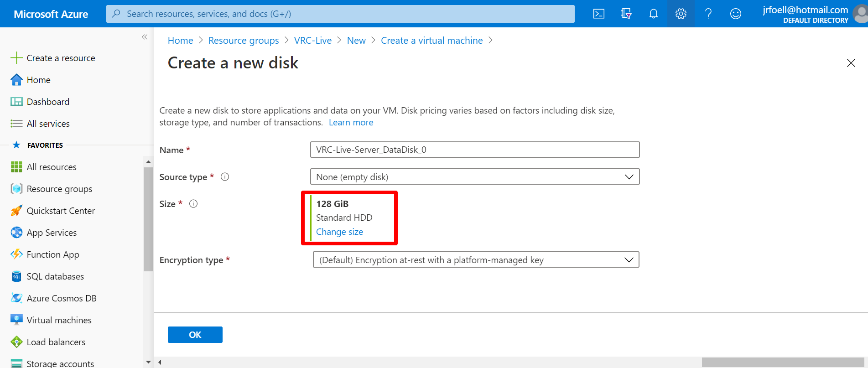Click the Load balancers diamond icon

(16, 342)
